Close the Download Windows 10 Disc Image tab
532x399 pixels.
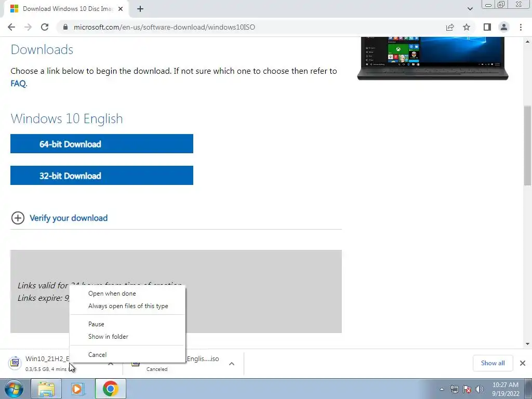(121, 9)
